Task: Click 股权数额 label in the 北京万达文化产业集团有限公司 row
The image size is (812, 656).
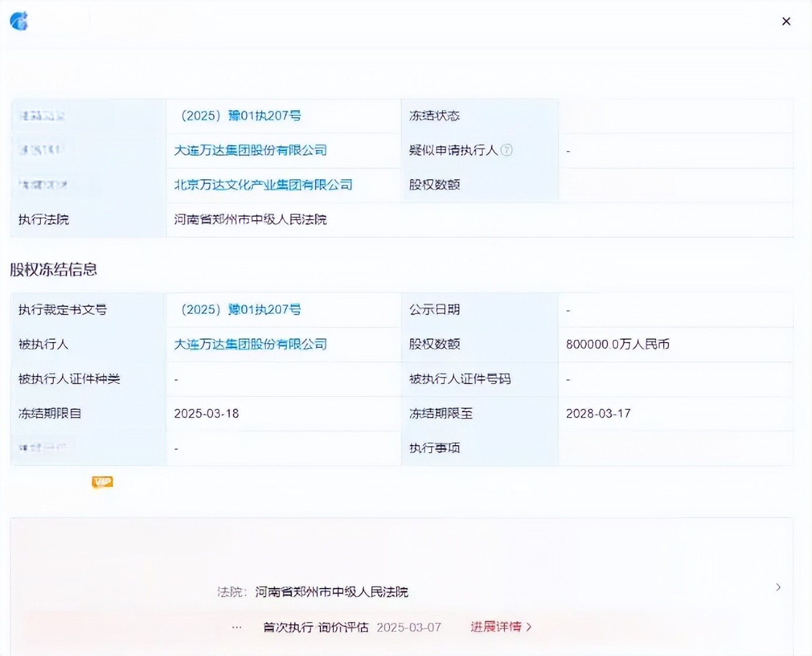Action: (x=435, y=184)
